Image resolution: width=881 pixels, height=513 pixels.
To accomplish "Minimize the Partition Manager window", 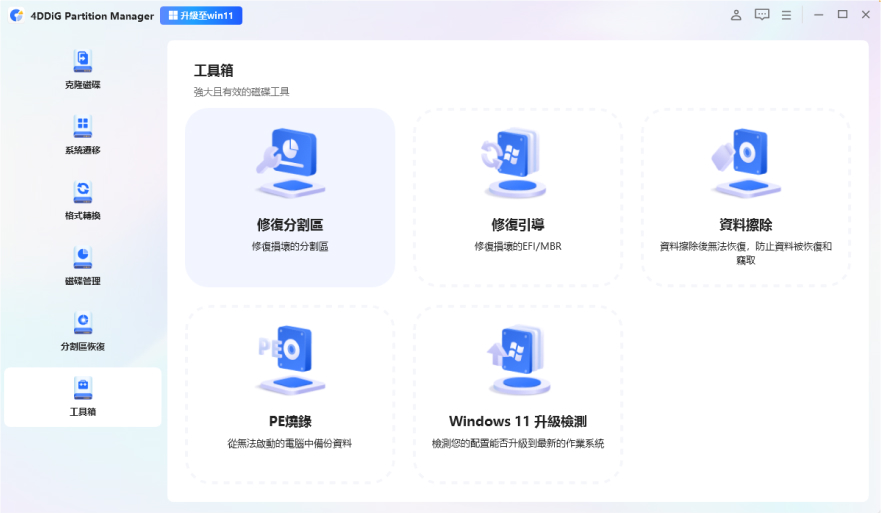I will [x=819, y=15].
